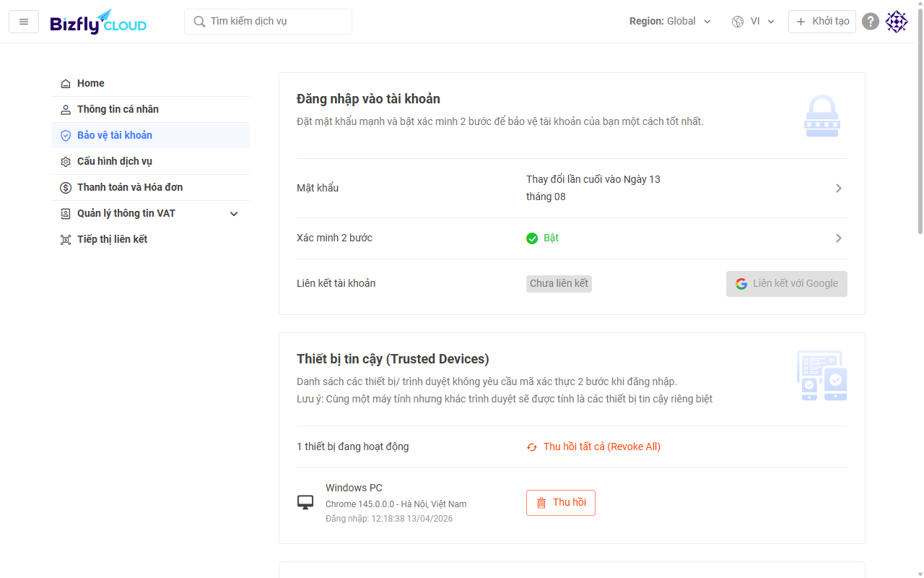Click the Khởi tạo button
This screenshot has width=924, height=578.
point(821,22)
